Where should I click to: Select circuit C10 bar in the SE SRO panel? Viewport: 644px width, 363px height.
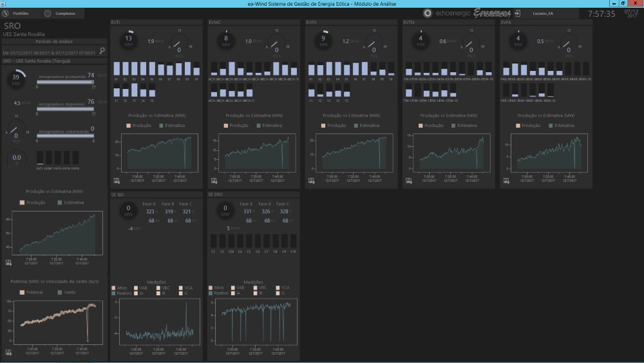293,241
